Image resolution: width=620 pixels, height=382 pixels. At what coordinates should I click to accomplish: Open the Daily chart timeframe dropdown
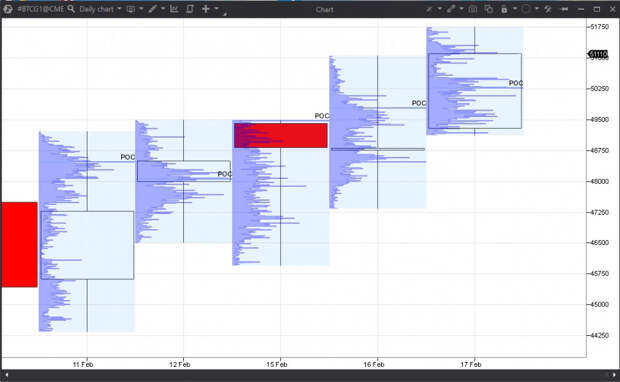click(100, 9)
